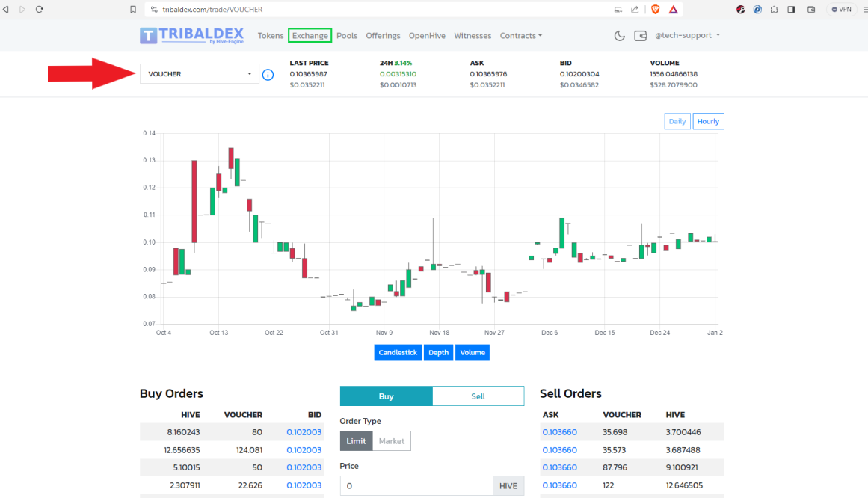
Task: Focus the Price input field
Action: click(x=416, y=486)
